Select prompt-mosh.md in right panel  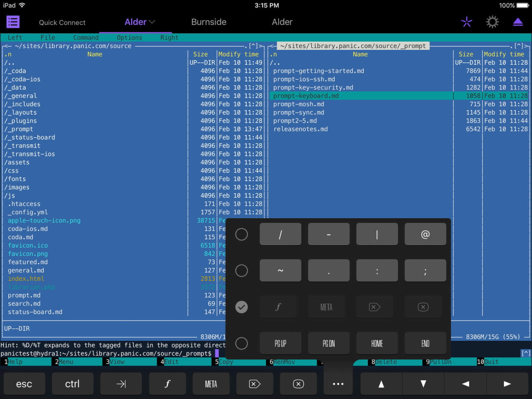tap(298, 104)
